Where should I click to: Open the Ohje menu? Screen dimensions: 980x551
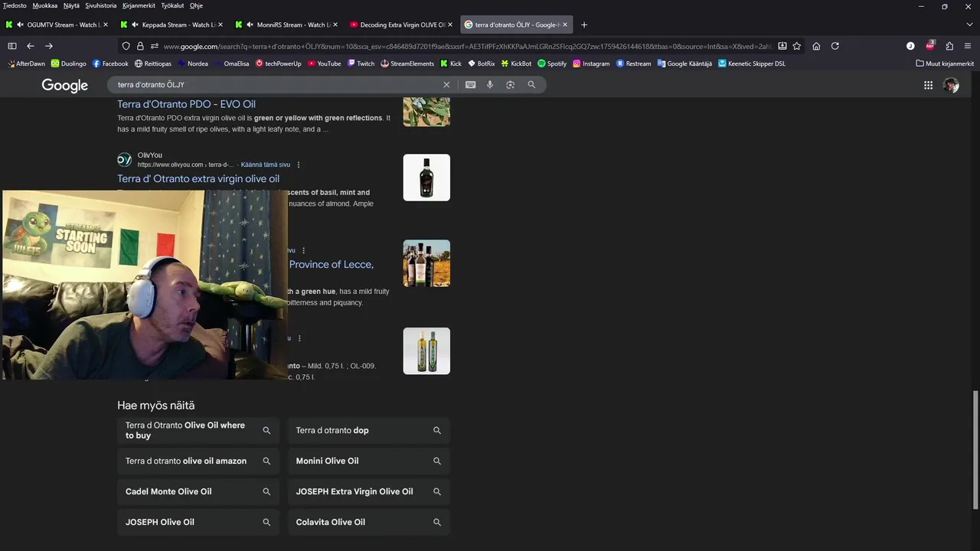click(x=196, y=5)
